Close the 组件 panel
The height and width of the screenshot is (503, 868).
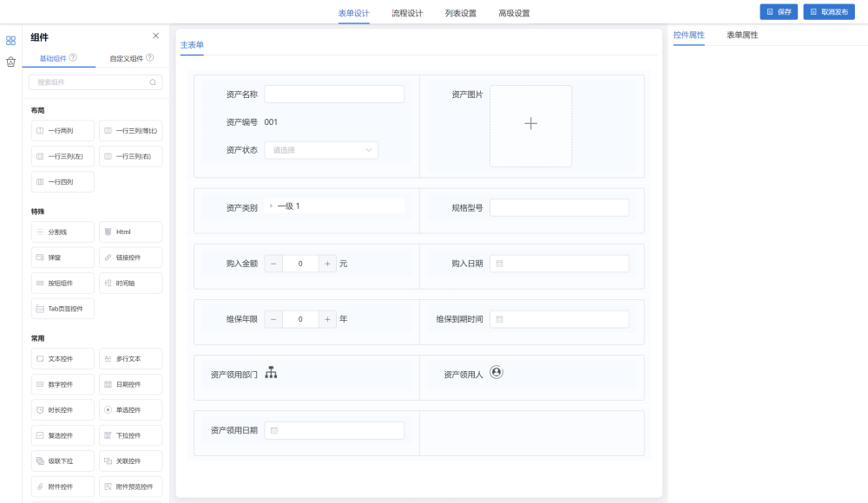(x=155, y=36)
